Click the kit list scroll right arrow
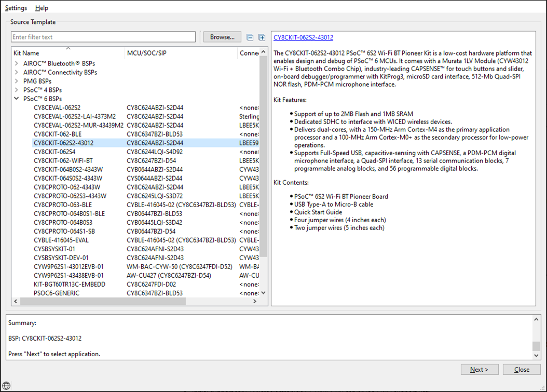The image size is (547, 392). pyautogui.click(x=255, y=301)
